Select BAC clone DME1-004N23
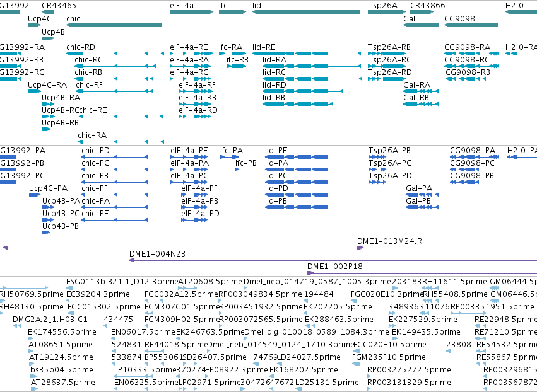 [333, 260]
